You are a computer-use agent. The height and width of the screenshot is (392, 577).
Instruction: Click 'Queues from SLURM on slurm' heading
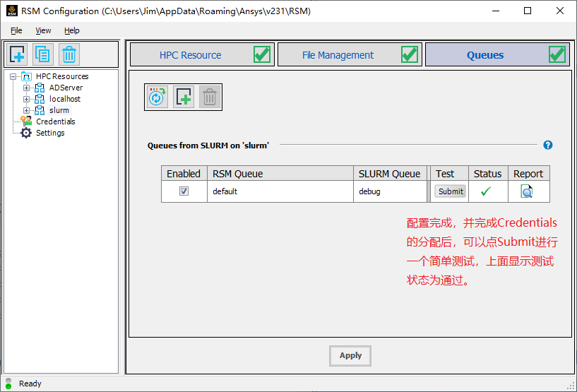click(x=208, y=145)
